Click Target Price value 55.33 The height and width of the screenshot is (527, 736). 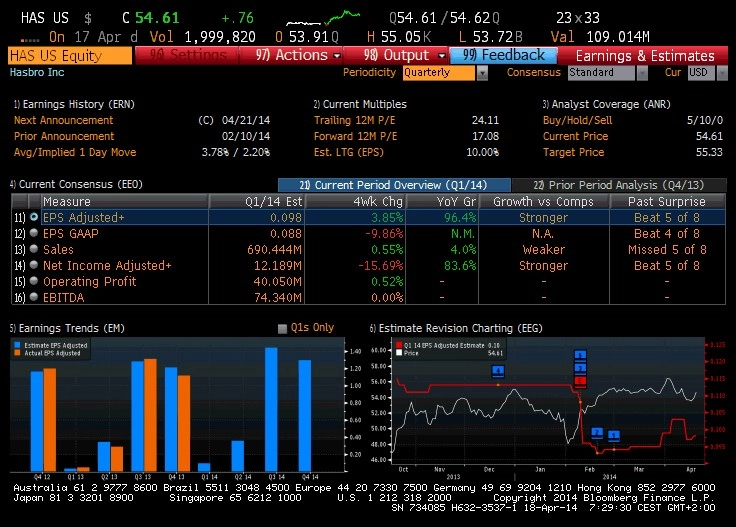tap(709, 152)
